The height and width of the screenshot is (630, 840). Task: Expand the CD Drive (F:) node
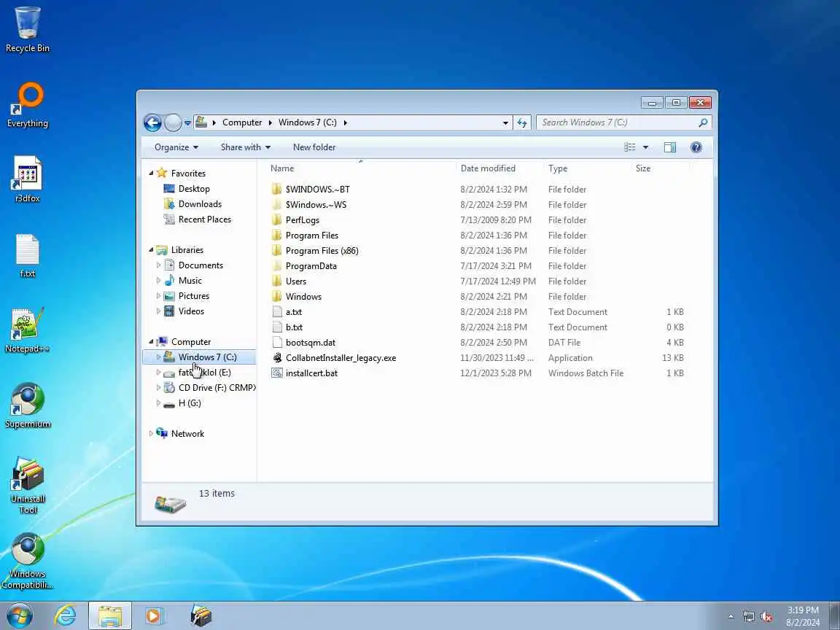(x=158, y=388)
